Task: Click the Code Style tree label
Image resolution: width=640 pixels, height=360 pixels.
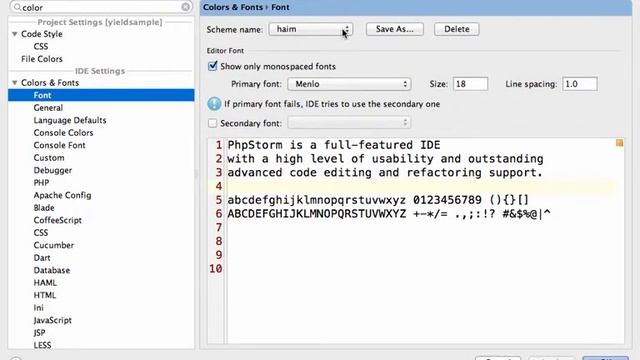Action: (42, 34)
